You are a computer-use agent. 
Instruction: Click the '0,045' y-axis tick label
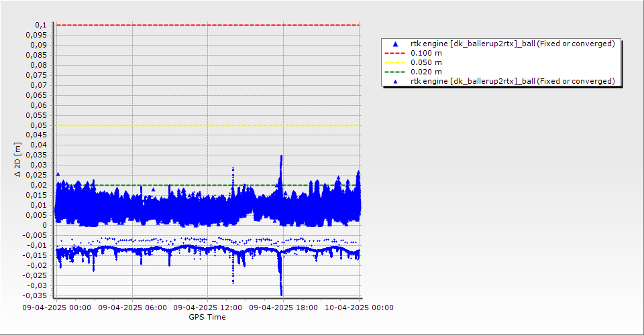pos(36,135)
